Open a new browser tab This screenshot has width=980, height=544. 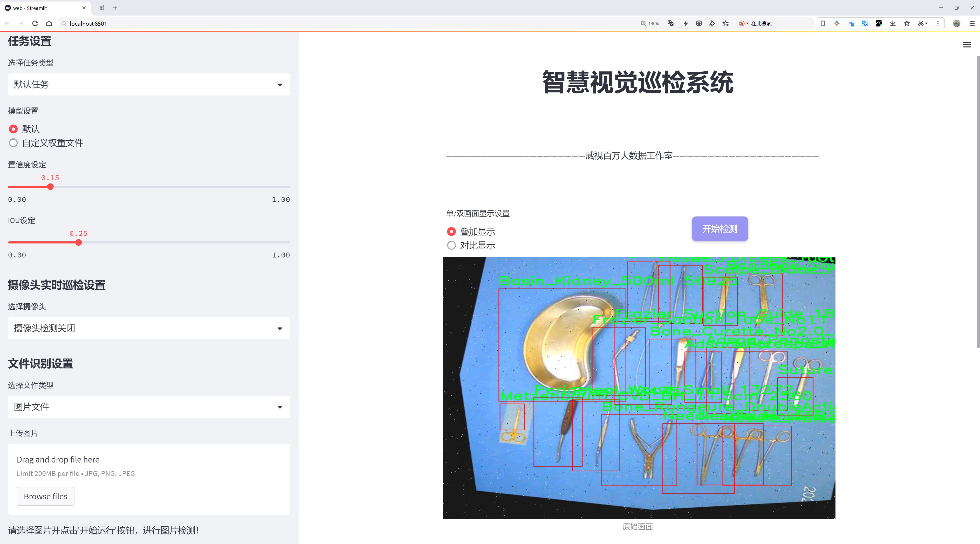tap(115, 8)
